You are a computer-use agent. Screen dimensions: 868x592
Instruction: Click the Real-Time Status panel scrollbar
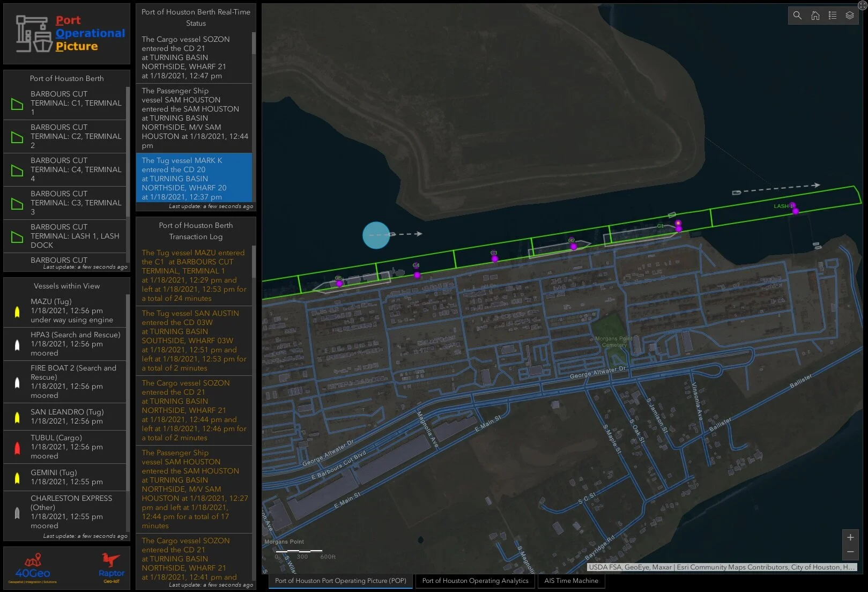click(x=254, y=117)
